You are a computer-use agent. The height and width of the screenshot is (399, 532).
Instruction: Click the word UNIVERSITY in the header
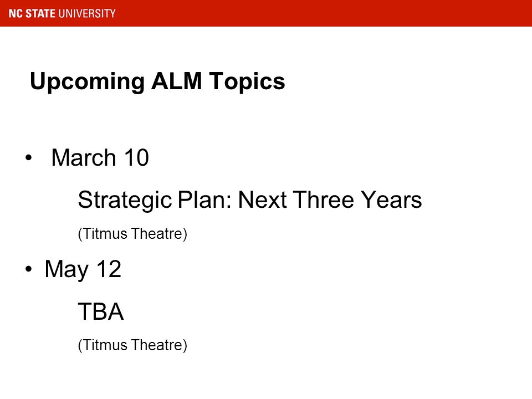pos(87,13)
